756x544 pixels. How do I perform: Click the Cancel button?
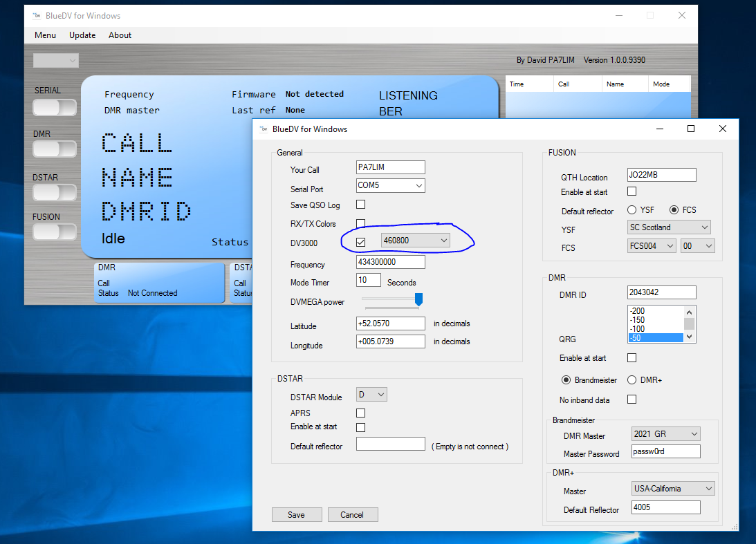pos(353,514)
